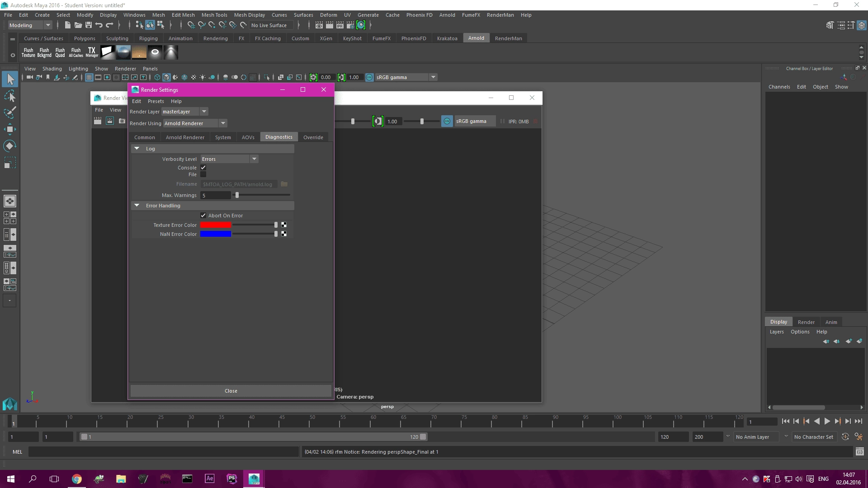Play animation forwards
Screen dimensions: 868x488
click(x=827, y=421)
